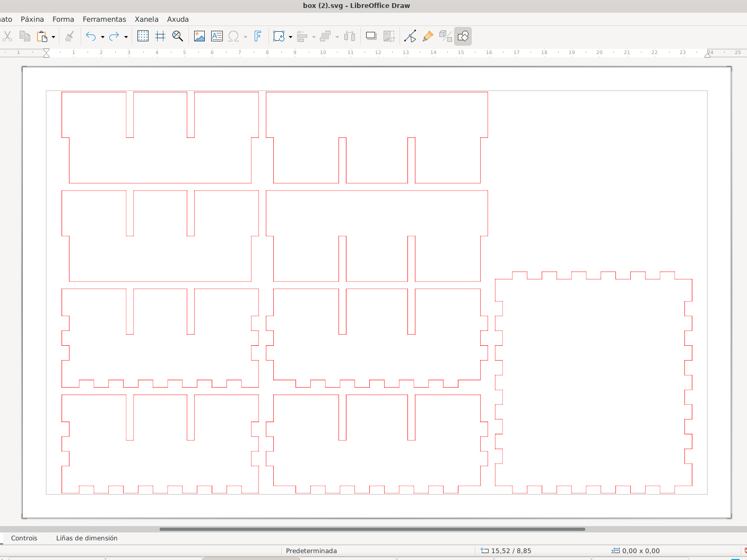Screen dimensions: 747x560
Task: Activate the Clone Formatting tool
Action: click(71, 36)
